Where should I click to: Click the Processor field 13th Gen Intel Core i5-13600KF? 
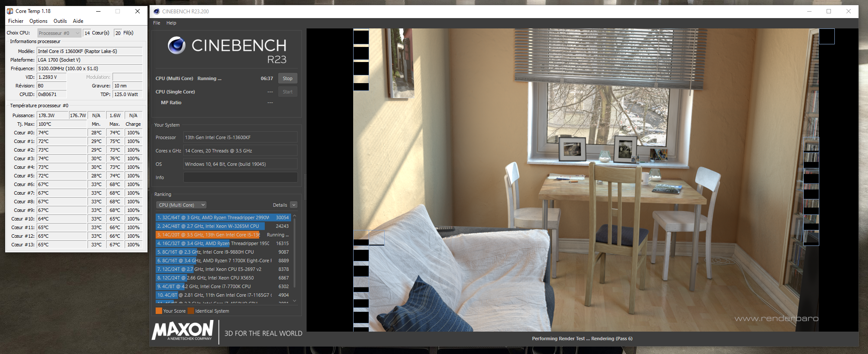point(240,137)
